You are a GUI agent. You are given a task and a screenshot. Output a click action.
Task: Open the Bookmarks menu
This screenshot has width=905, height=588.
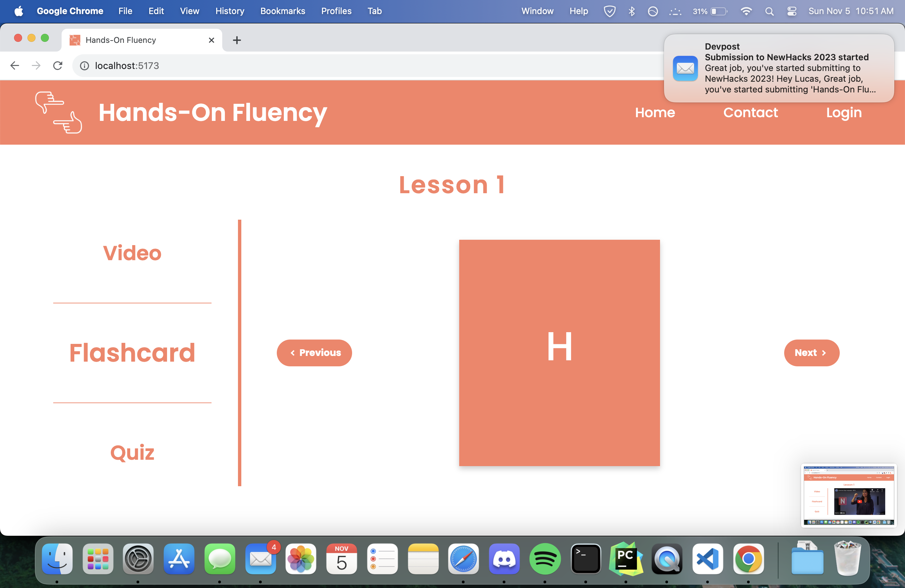tap(282, 11)
